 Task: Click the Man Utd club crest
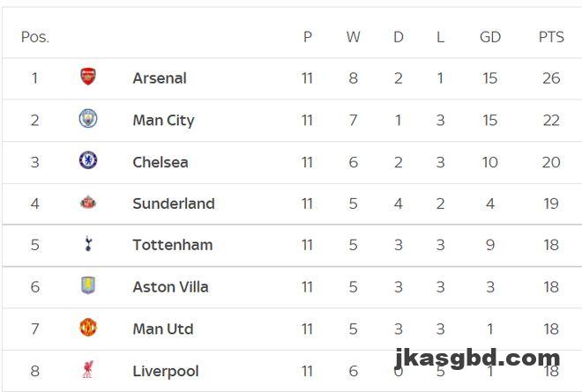pyautogui.click(x=87, y=329)
